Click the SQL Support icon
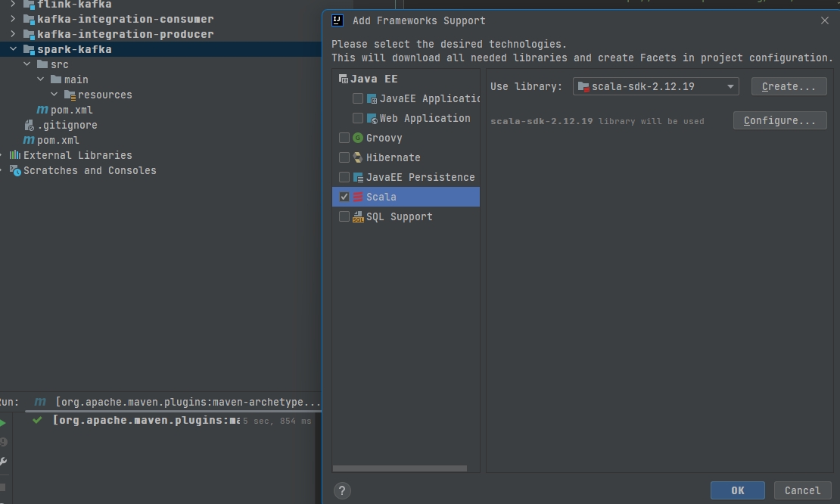The height and width of the screenshot is (504, 840). click(358, 217)
